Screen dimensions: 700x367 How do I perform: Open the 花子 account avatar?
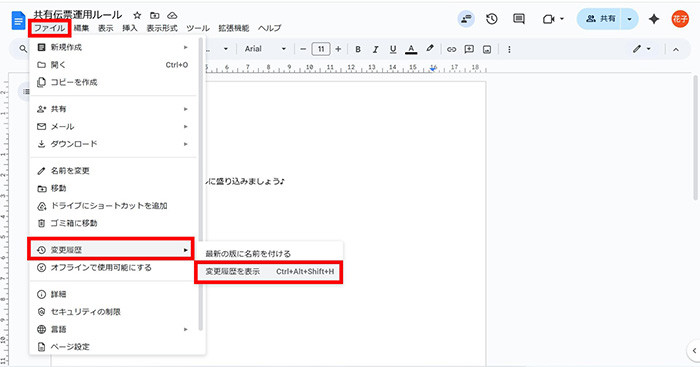tap(680, 19)
